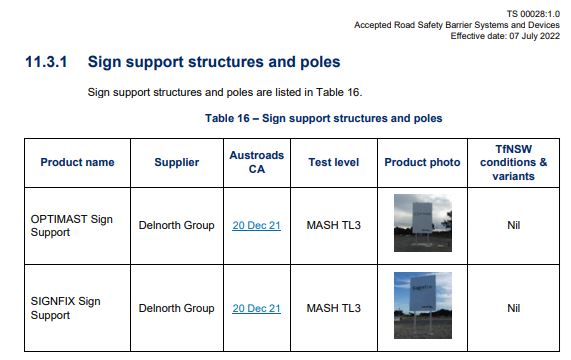Click the Product photo column header

(x=422, y=162)
